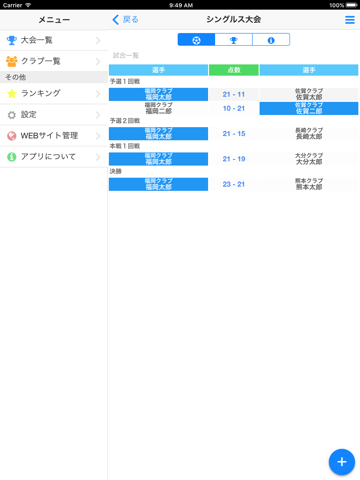Tap the gear icon next to 設定
This screenshot has width=360, height=480.
(12, 115)
